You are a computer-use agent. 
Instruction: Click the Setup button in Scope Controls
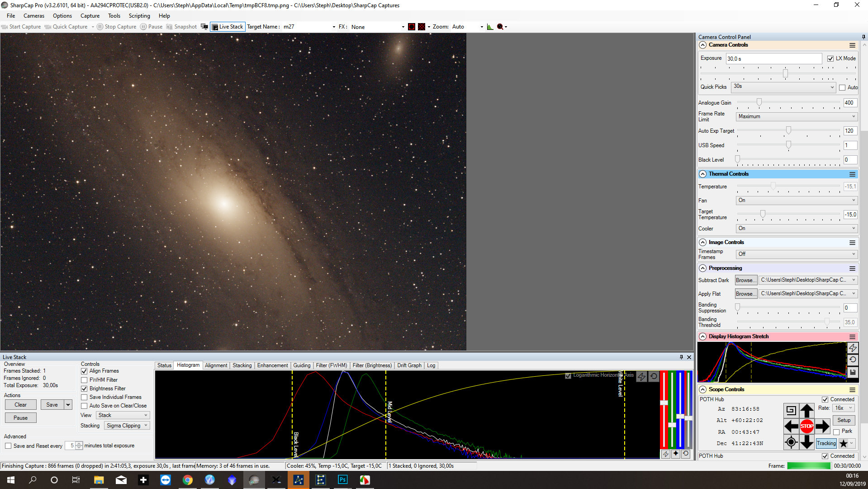pos(844,420)
